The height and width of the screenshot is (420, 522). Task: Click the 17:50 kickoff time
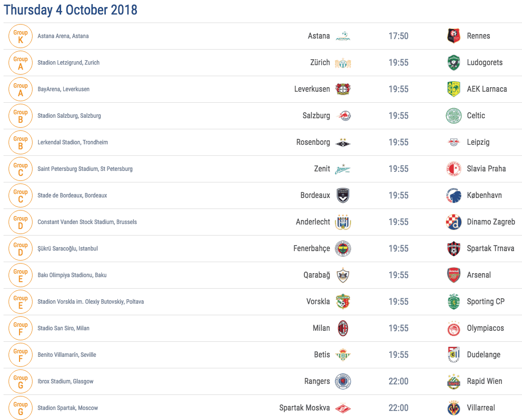pyautogui.click(x=398, y=36)
